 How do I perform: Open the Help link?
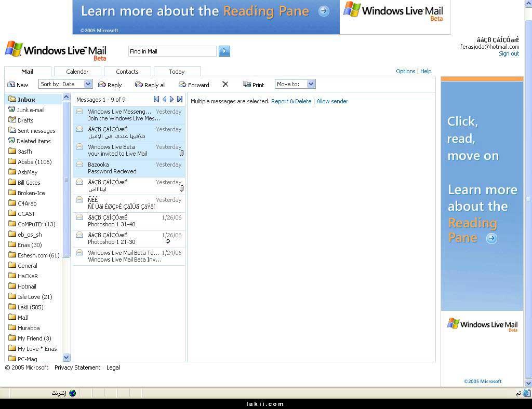426,71
